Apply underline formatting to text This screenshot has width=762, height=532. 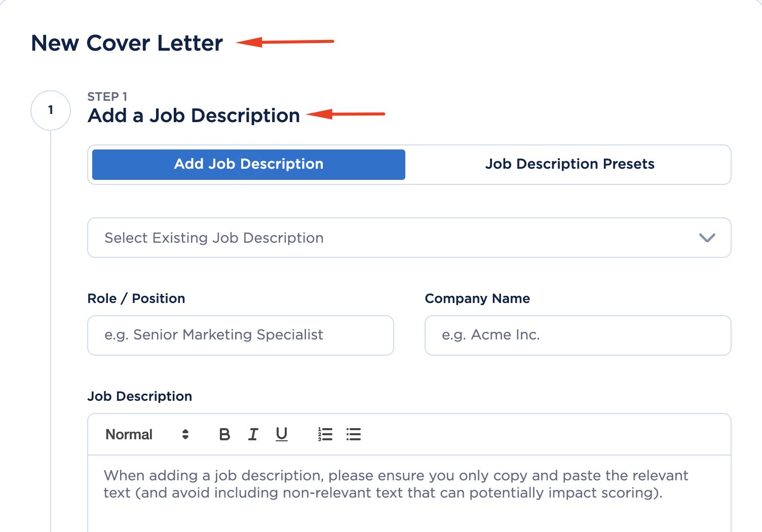pos(281,434)
